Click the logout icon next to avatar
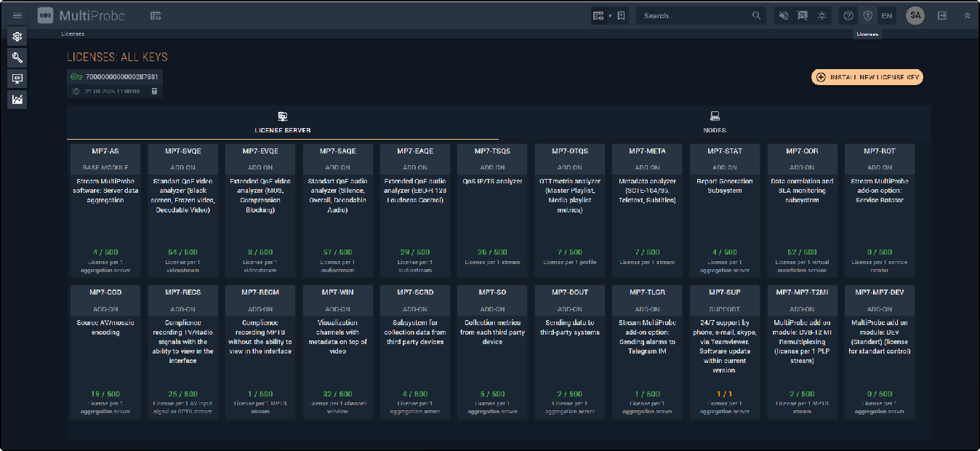 [943, 15]
